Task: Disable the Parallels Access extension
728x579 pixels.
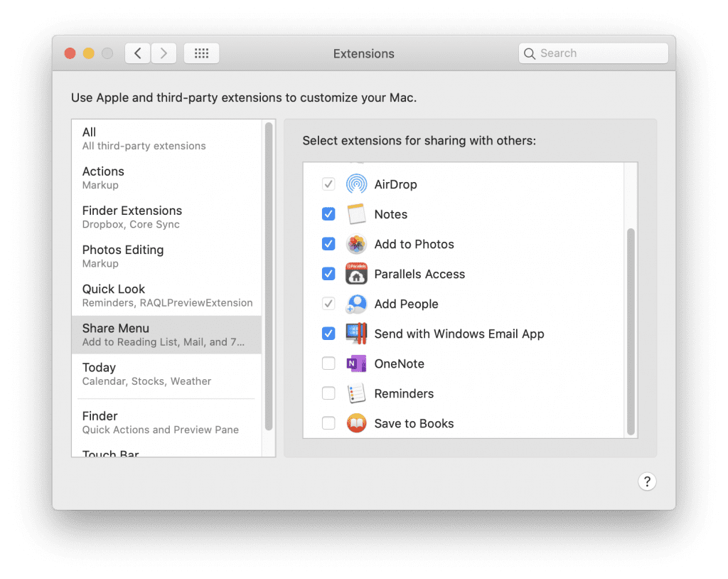Action: click(328, 273)
